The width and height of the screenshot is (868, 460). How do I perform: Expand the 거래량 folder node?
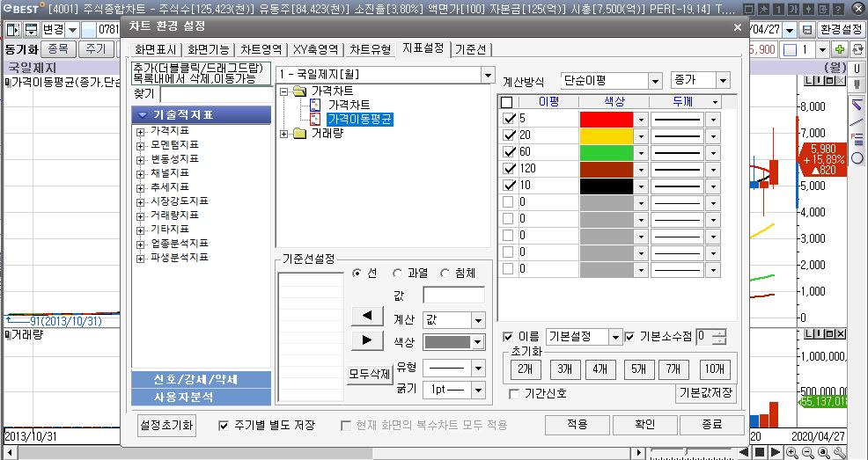[284, 134]
